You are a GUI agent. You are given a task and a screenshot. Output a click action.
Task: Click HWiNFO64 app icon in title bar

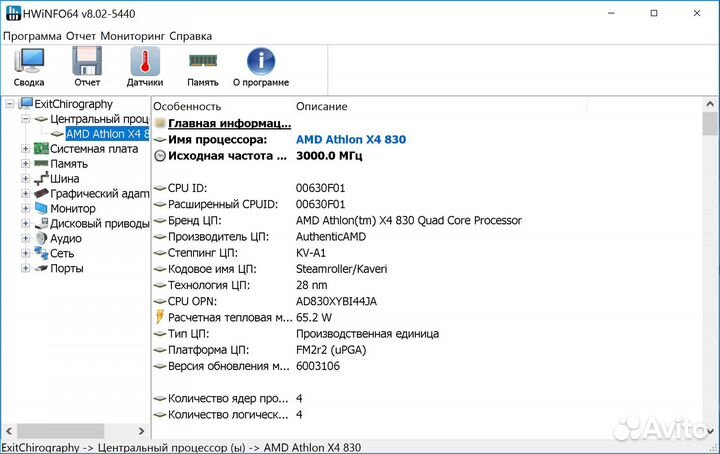pyautogui.click(x=13, y=13)
